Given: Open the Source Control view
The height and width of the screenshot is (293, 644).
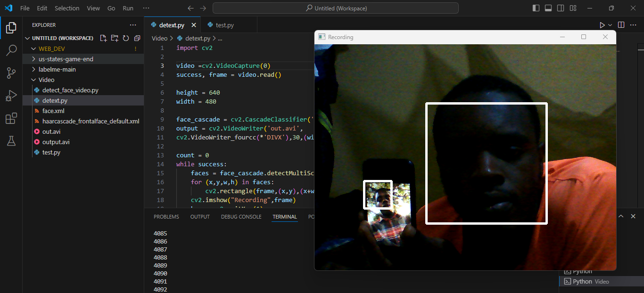Looking at the screenshot, I should pos(11,73).
